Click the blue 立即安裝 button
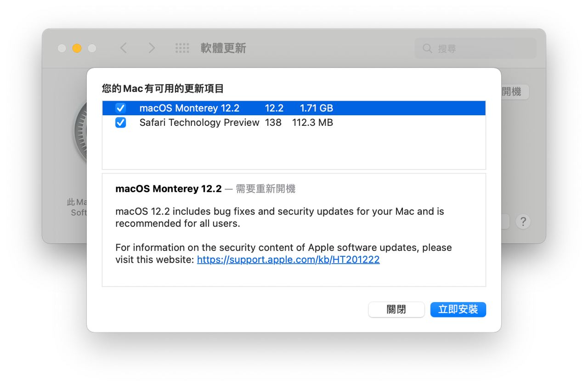588x388 pixels. point(458,309)
